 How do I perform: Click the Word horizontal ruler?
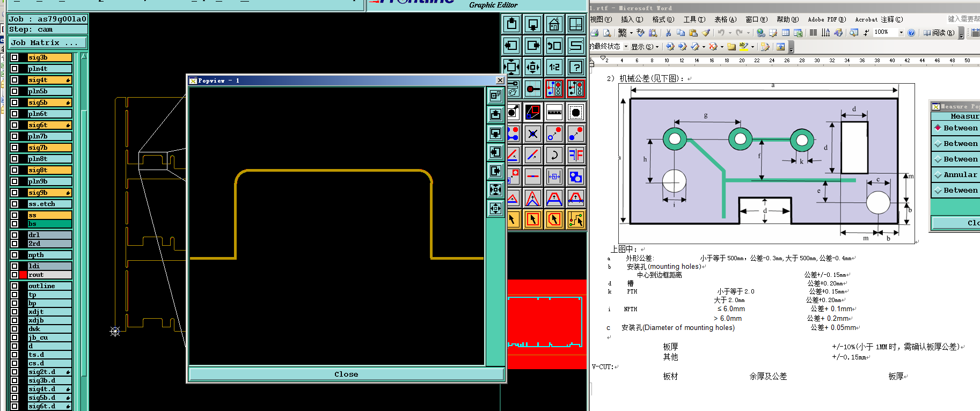pos(785,61)
